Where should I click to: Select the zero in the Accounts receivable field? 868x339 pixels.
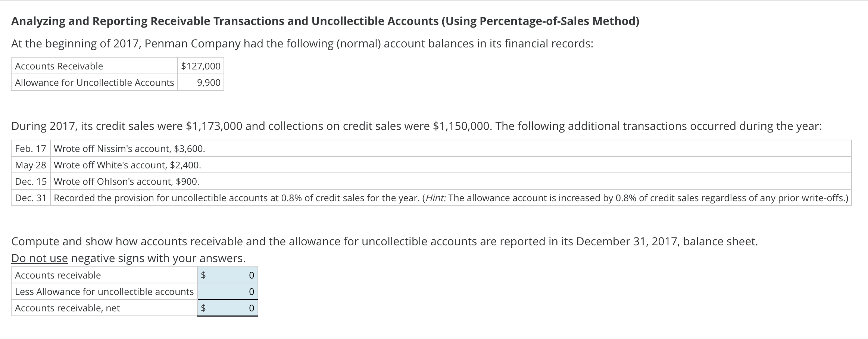252,275
